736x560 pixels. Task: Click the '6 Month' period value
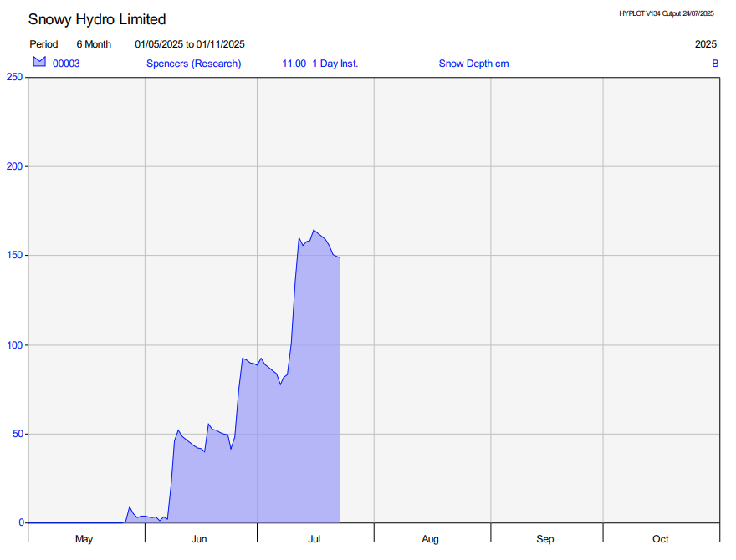click(x=94, y=44)
